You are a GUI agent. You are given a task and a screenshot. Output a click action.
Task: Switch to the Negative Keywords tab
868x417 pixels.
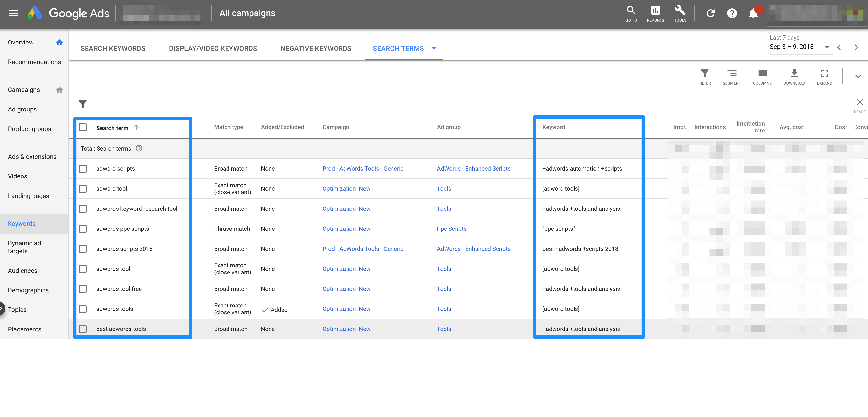(316, 49)
